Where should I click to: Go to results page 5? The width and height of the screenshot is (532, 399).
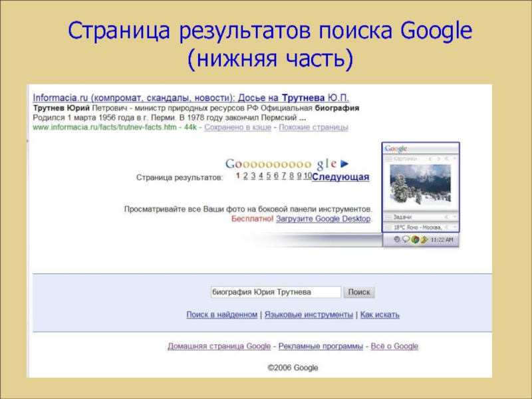269,176
